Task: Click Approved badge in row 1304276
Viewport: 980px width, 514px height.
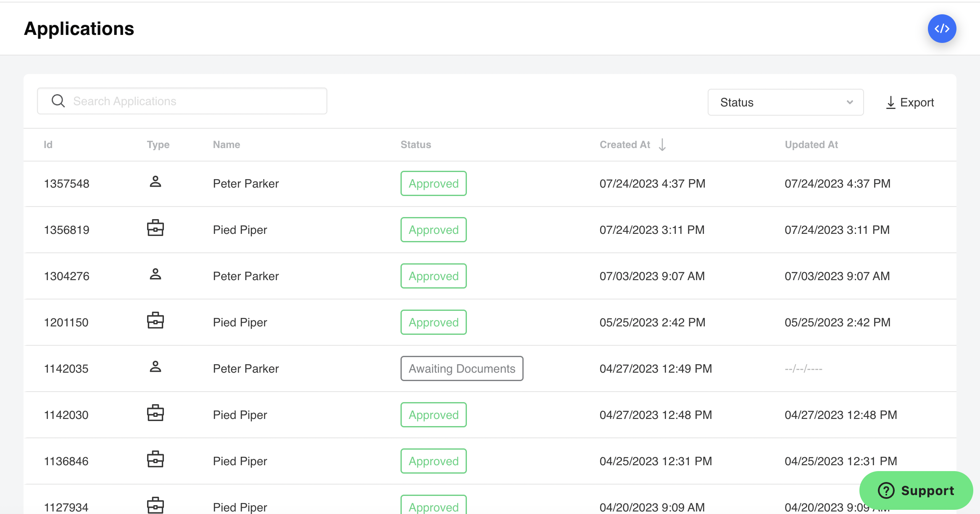Action: (433, 276)
